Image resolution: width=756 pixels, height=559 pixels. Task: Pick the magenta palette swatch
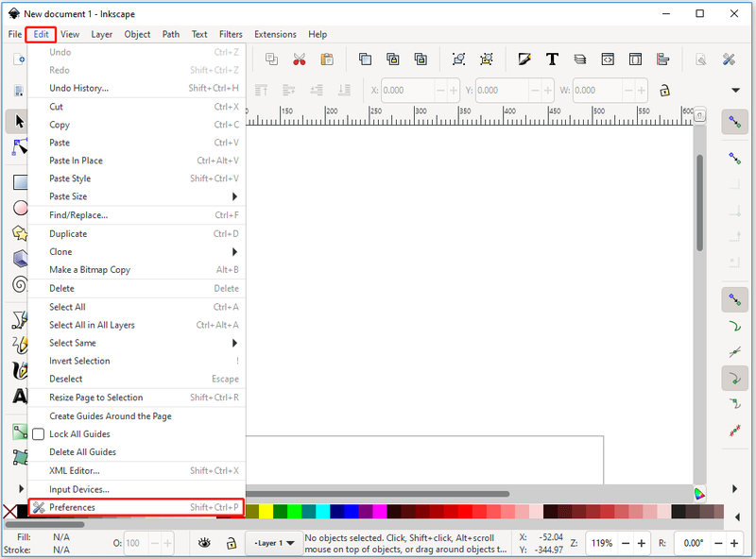[x=380, y=511]
